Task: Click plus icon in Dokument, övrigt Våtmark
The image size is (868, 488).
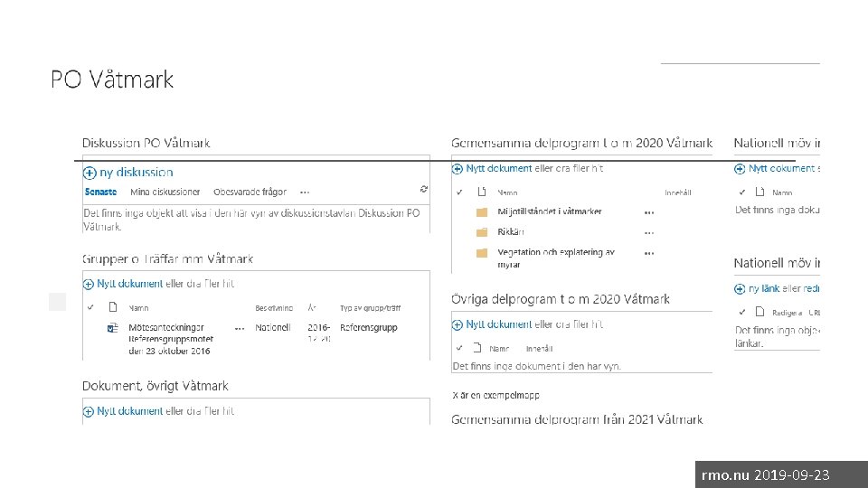Action: pyautogui.click(x=88, y=412)
